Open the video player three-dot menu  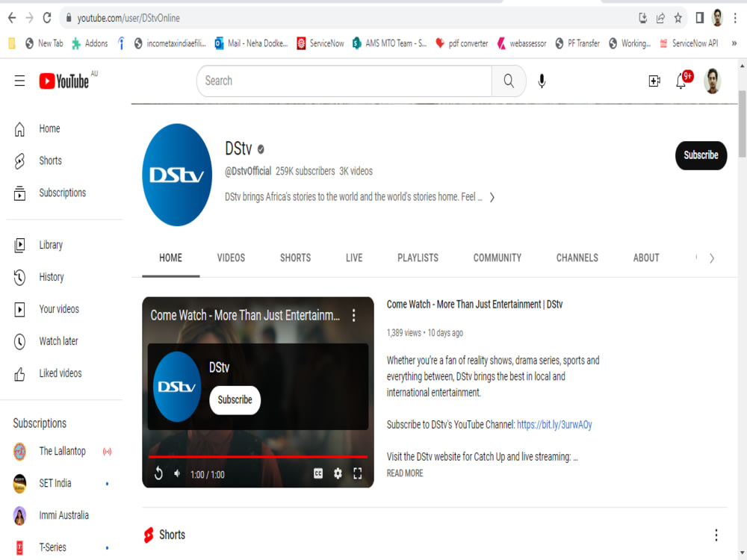pos(353,315)
